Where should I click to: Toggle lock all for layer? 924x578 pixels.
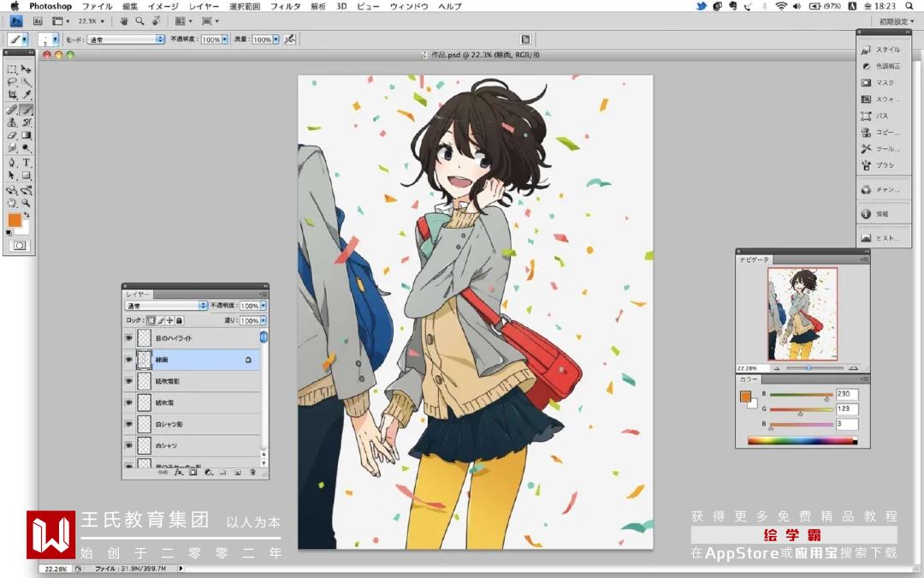(179, 320)
